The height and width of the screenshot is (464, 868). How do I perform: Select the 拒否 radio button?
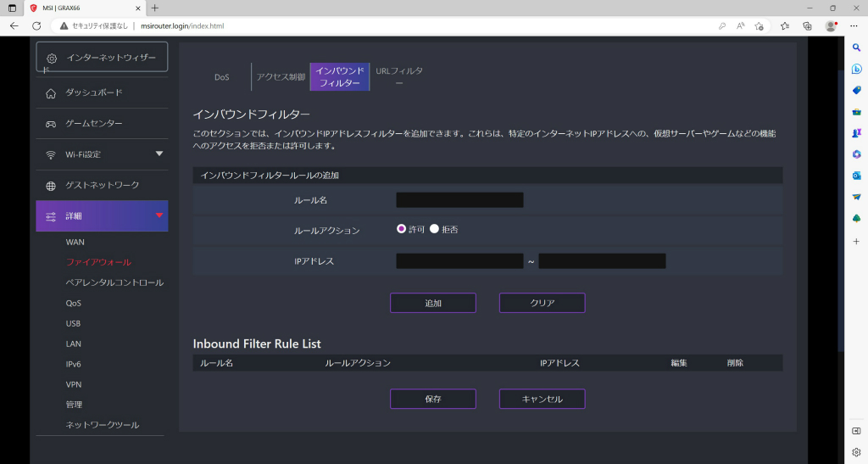[434, 229]
